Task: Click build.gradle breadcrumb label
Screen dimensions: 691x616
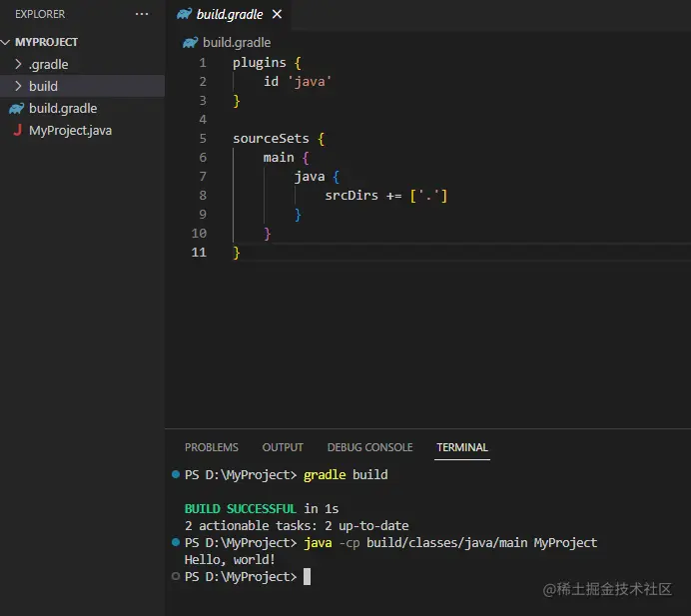Action: coord(237,42)
